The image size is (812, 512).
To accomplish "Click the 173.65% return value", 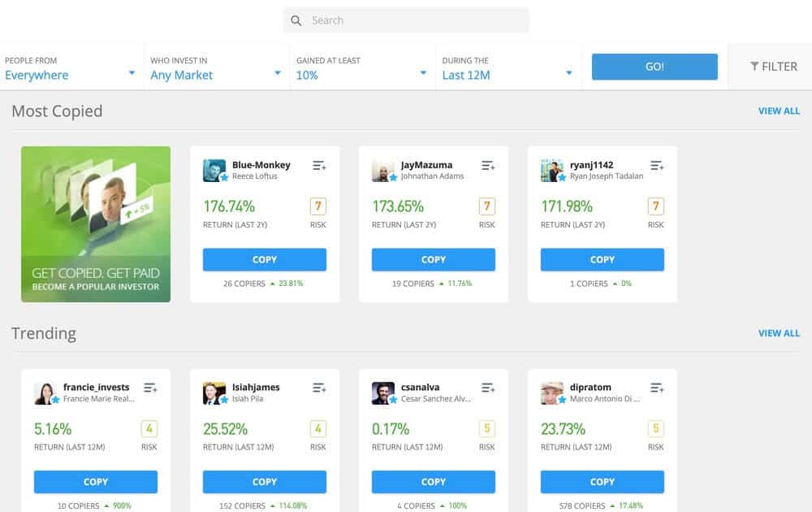I will [398, 206].
